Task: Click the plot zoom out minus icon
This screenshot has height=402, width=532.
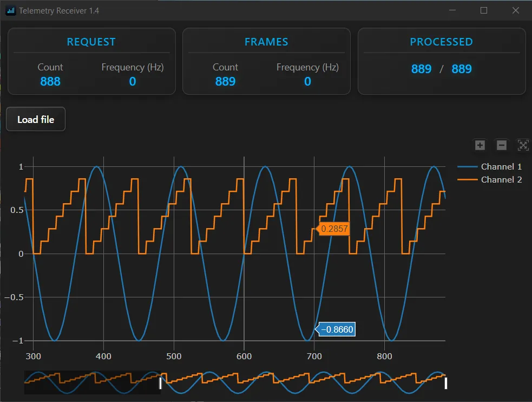Action: click(x=502, y=145)
